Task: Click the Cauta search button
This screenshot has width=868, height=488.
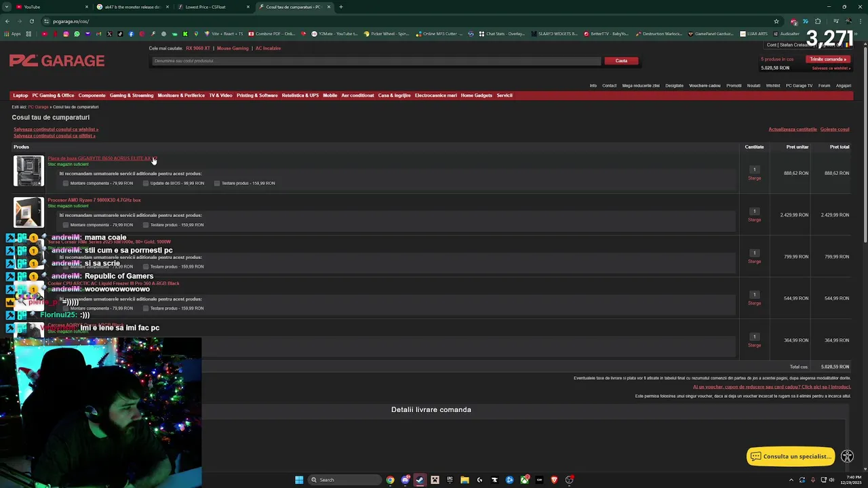Action: (x=621, y=61)
